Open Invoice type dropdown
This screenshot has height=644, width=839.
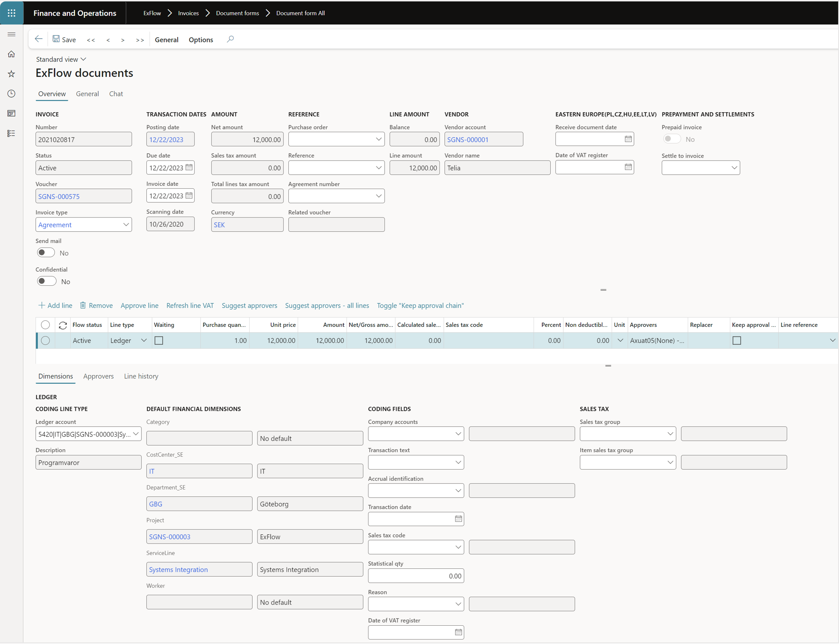coord(126,224)
